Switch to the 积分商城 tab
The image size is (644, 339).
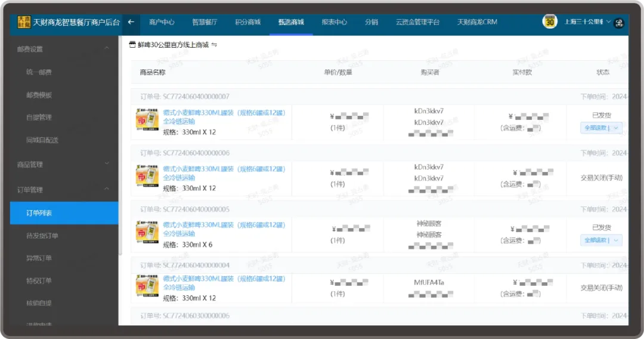pyautogui.click(x=247, y=22)
